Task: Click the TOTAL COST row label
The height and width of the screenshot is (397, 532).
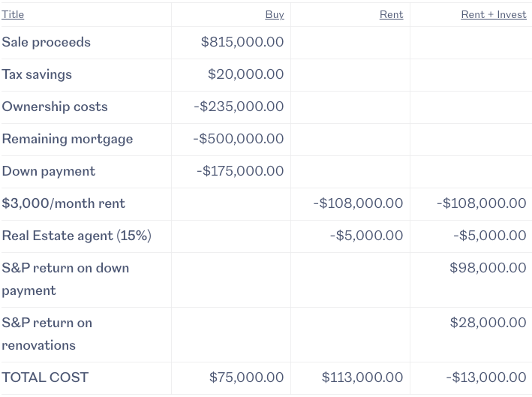Action: 45,377
